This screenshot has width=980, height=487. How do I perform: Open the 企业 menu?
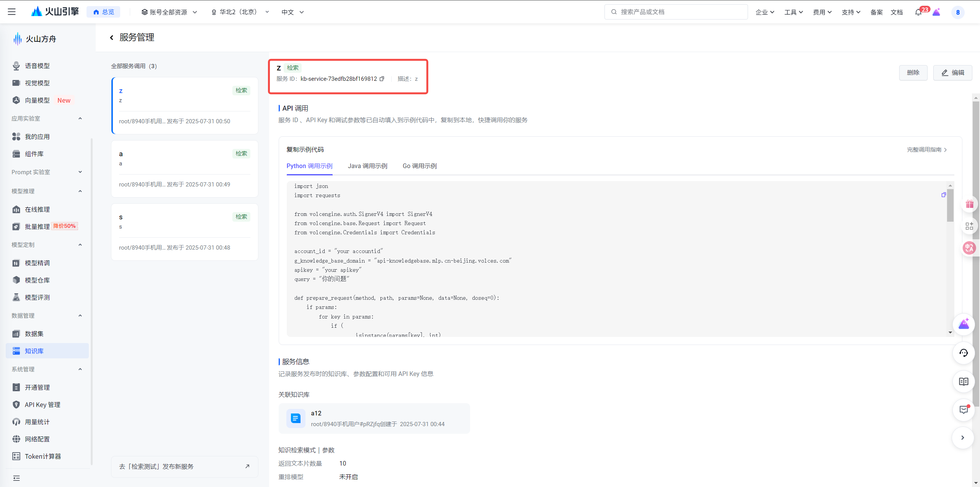click(x=764, y=12)
